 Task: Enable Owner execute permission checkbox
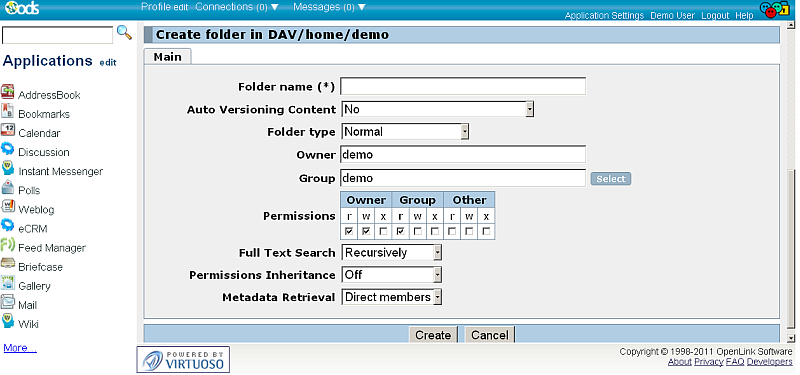point(384,232)
